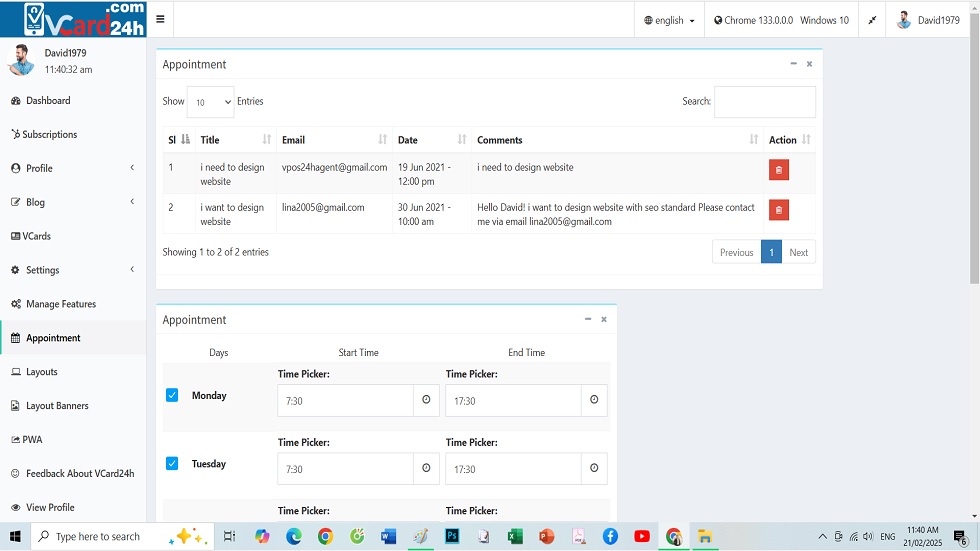
Task: Open Tuesday end time clock picker
Action: click(594, 468)
